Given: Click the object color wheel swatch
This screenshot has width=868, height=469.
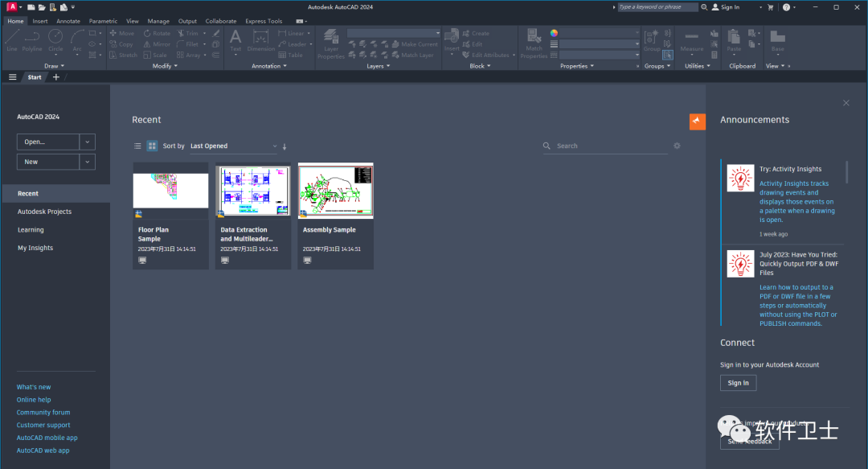Looking at the screenshot, I should (x=554, y=33).
